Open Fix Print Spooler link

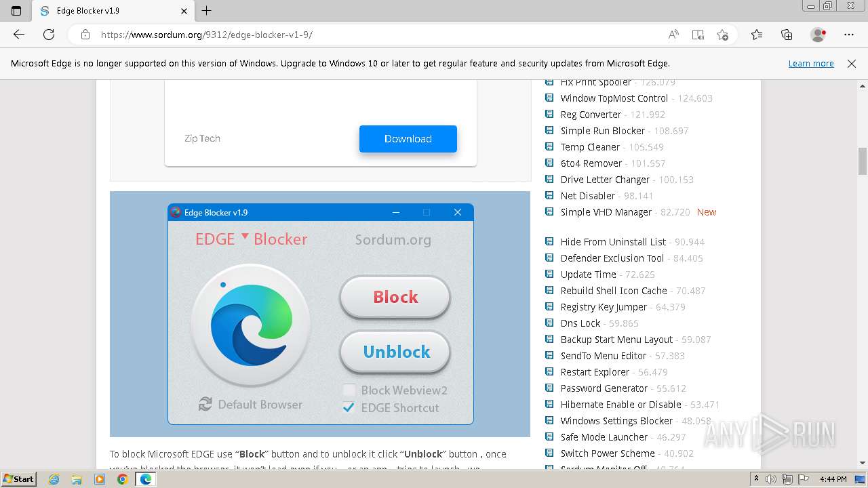pyautogui.click(x=596, y=82)
